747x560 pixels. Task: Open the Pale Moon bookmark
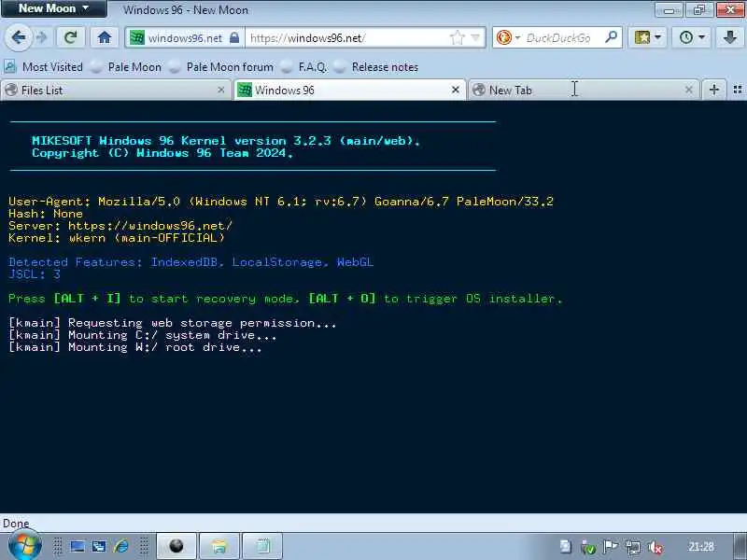click(126, 66)
